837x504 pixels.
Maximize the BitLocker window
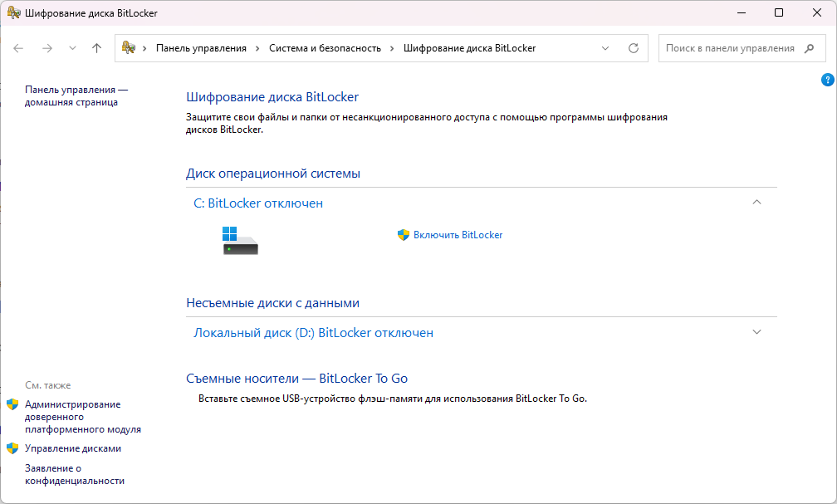coord(779,12)
